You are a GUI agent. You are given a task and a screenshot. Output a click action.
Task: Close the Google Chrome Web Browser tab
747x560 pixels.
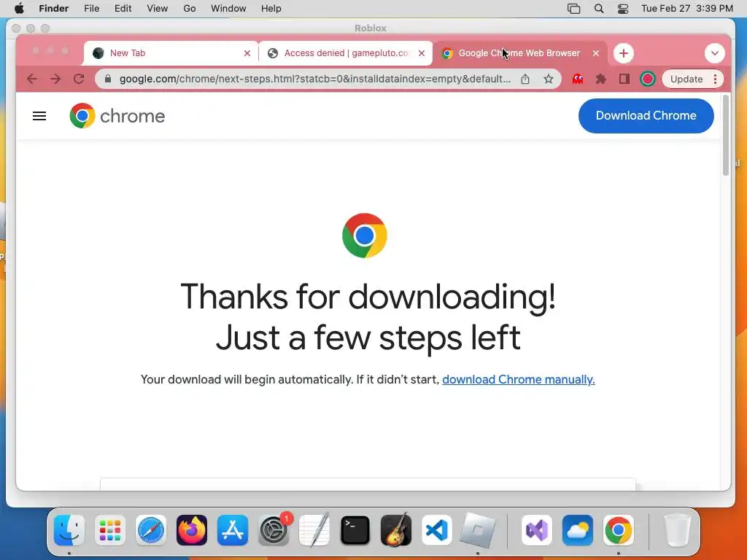[x=596, y=53]
